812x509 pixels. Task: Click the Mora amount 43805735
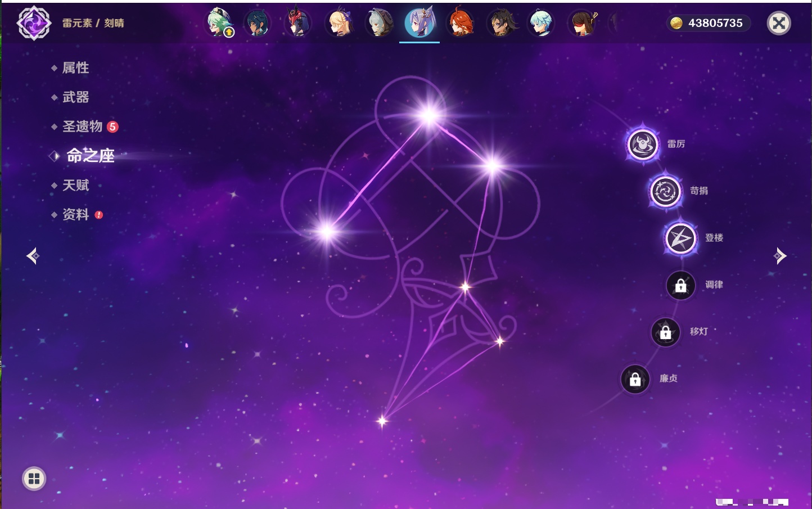pos(715,23)
